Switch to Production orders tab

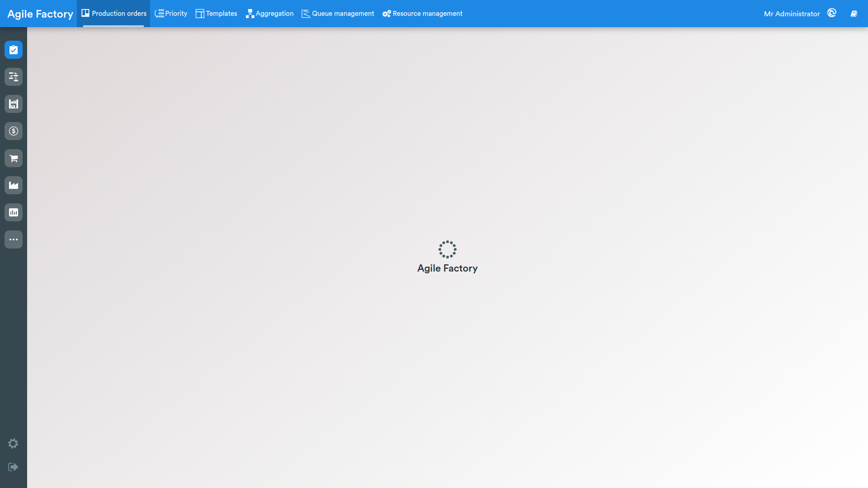point(113,14)
